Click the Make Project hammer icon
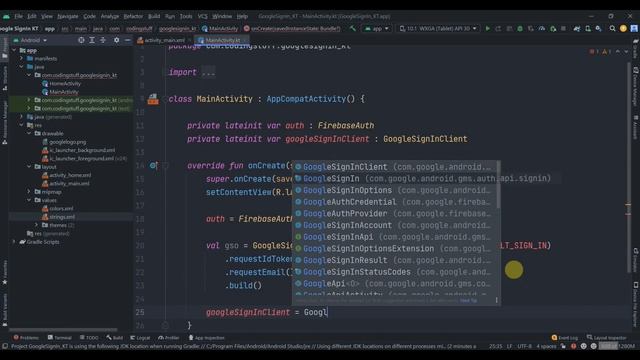This screenshot has width=640, height=360. click(x=353, y=29)
